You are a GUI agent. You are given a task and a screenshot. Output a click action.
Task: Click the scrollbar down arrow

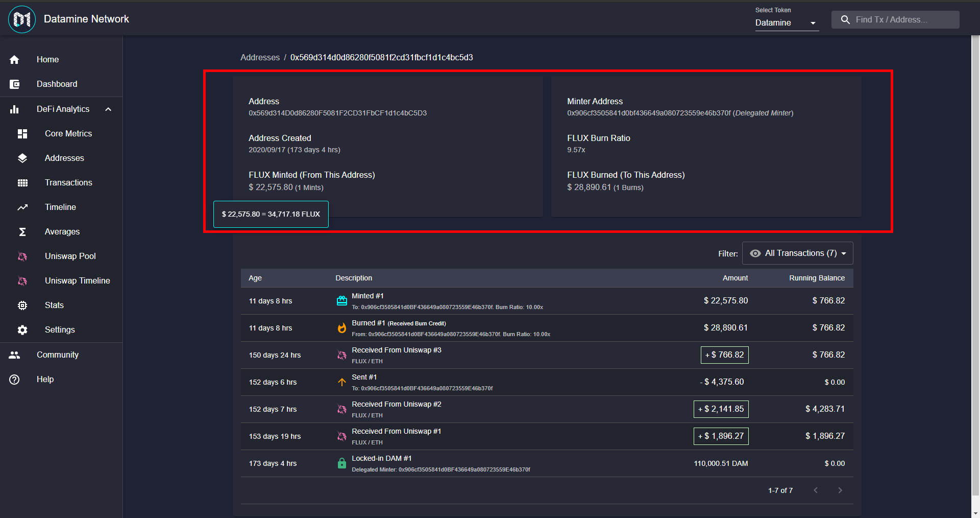975,513
